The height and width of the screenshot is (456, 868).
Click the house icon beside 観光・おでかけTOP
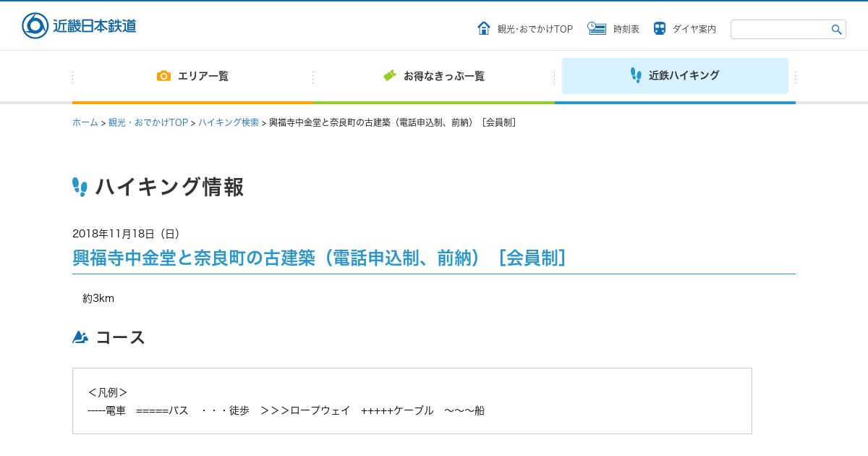pyautogui.click(x=484, y=28)
